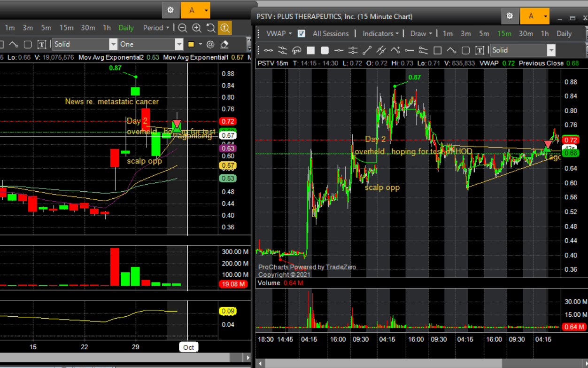Open the Indicators dropdown menu
The image size is (588, 368).
380,33
